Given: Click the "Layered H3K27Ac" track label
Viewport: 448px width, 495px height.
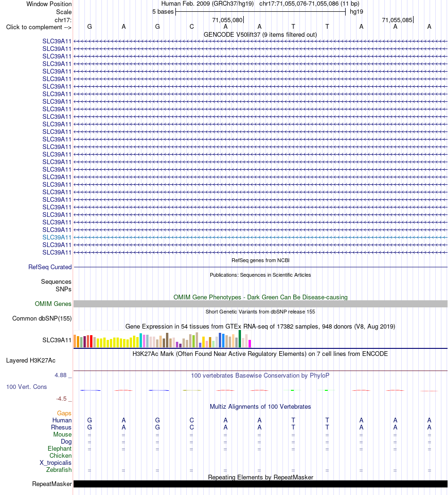Looking at the screenshot, I should click(31, 361).
